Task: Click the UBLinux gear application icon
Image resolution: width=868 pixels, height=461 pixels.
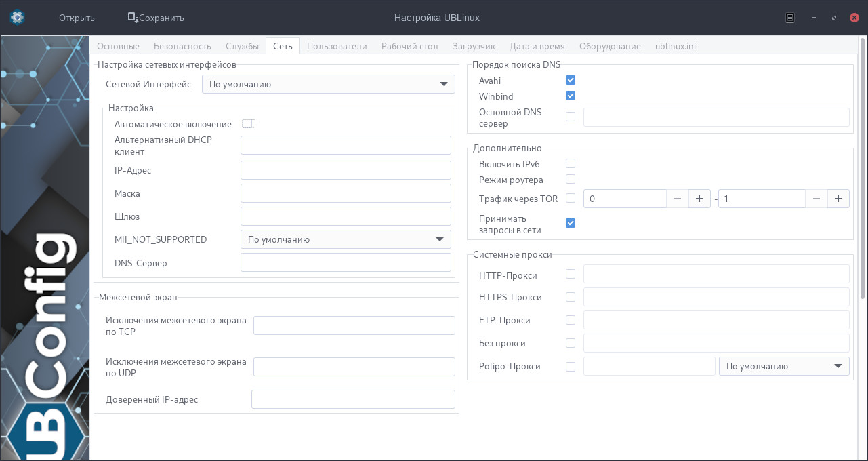Action: 18,18
